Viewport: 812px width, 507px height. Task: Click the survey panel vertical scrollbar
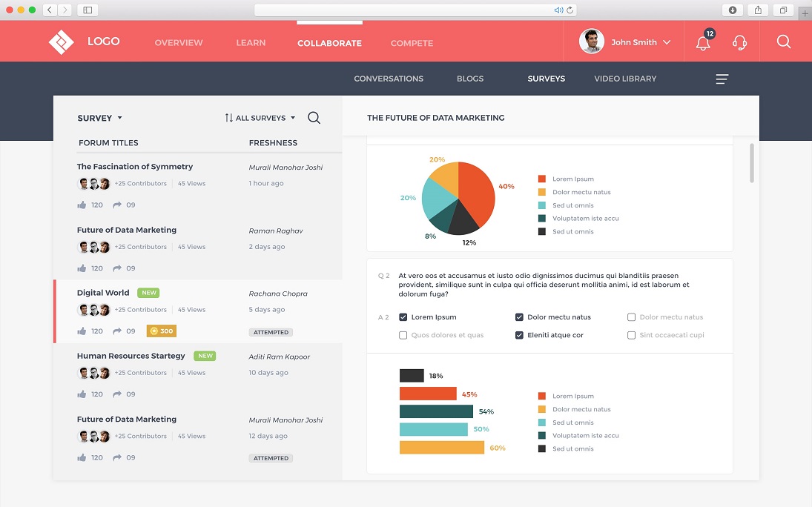pos(751,163)
